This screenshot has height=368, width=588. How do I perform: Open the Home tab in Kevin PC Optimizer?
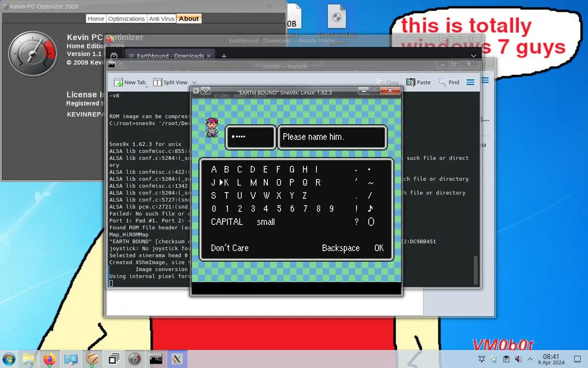[x=96, y=19]
